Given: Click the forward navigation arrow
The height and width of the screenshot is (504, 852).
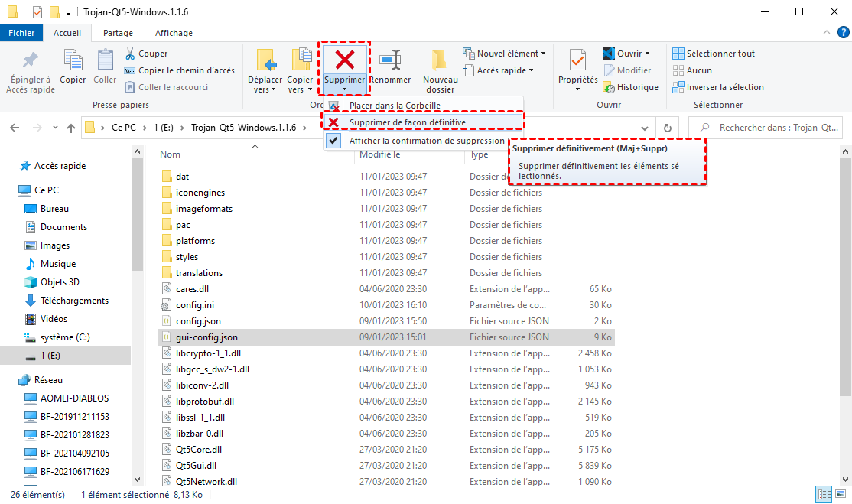Looking at the screenshot, I should click(37, 128).
